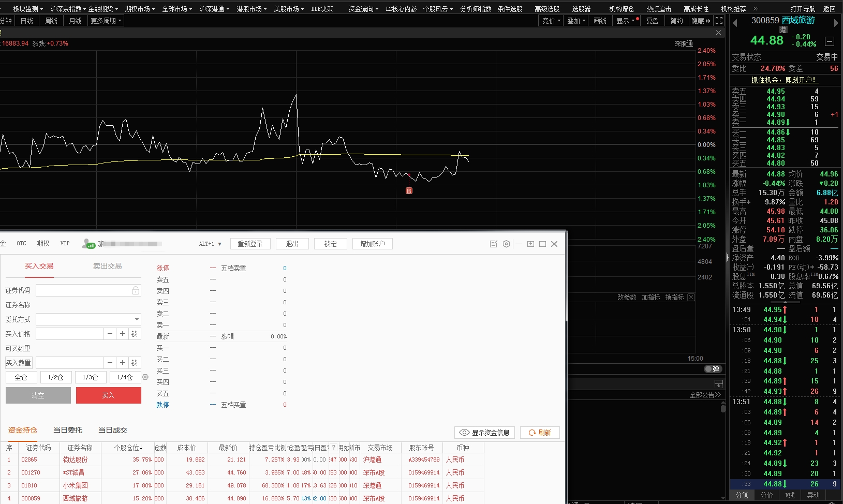Close the chart info bar with X
Screen dimensions: 843x504
pyautogui.click(x=718, y=32)
